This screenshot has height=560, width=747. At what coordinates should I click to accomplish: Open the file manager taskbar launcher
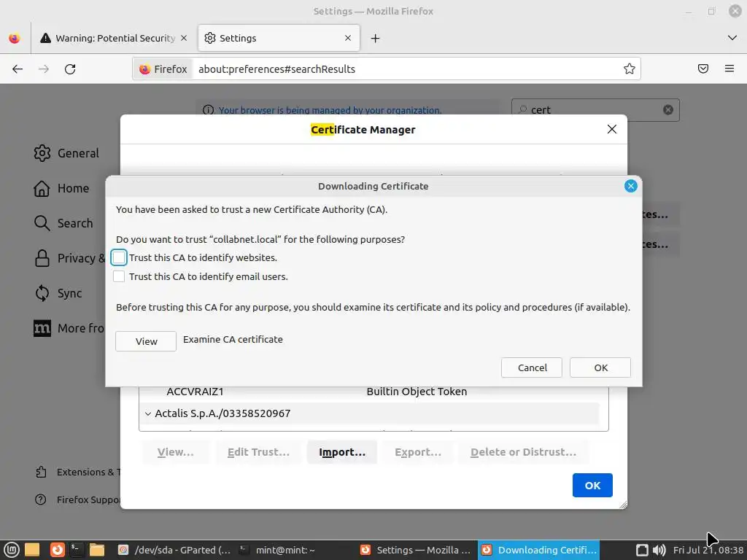97,550
